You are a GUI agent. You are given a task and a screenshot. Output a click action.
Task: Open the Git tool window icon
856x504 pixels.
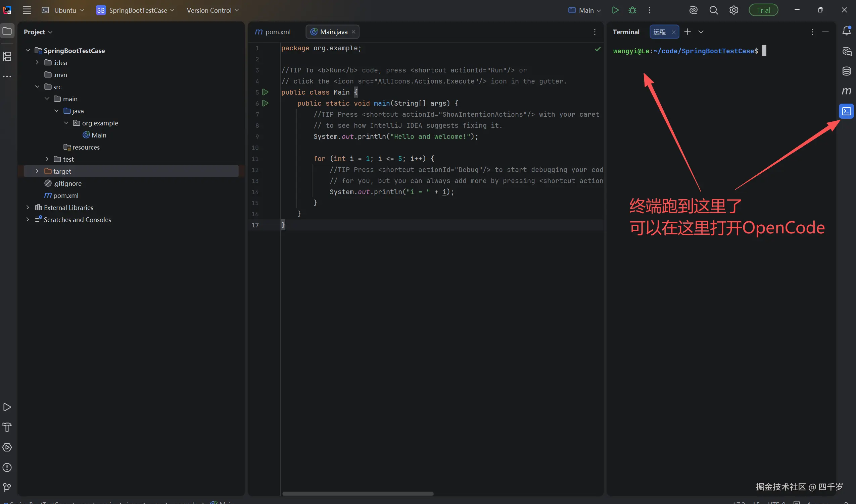[x=7, y=488]
